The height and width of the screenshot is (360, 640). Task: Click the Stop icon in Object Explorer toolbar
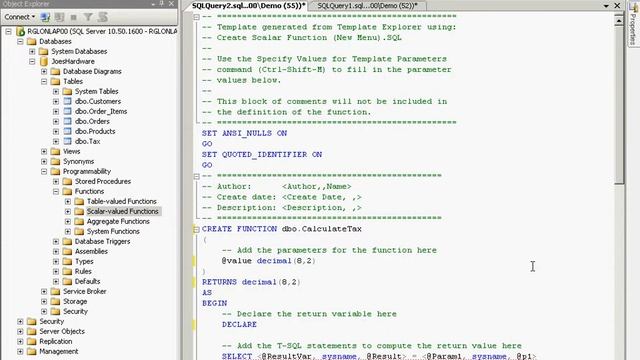click(x=73, y=17)
